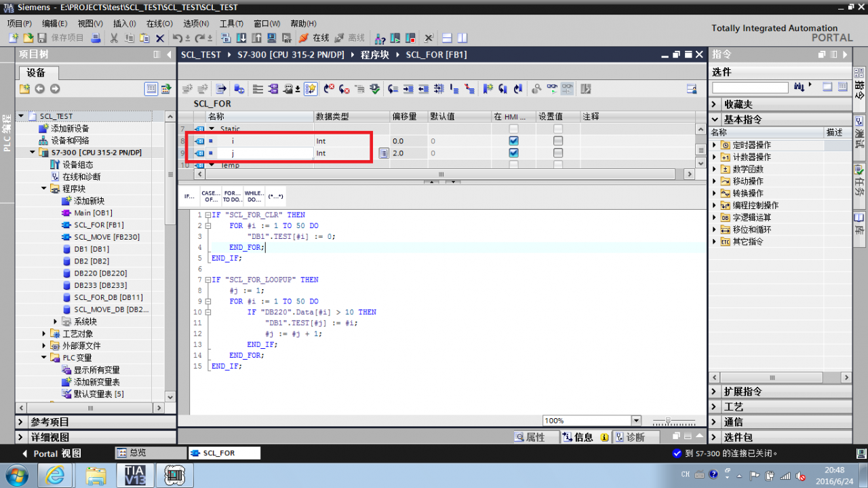This screenshot has width=868, height=488.
Task: Click the new project icon in main toolbar
Action: pos(13,38)
